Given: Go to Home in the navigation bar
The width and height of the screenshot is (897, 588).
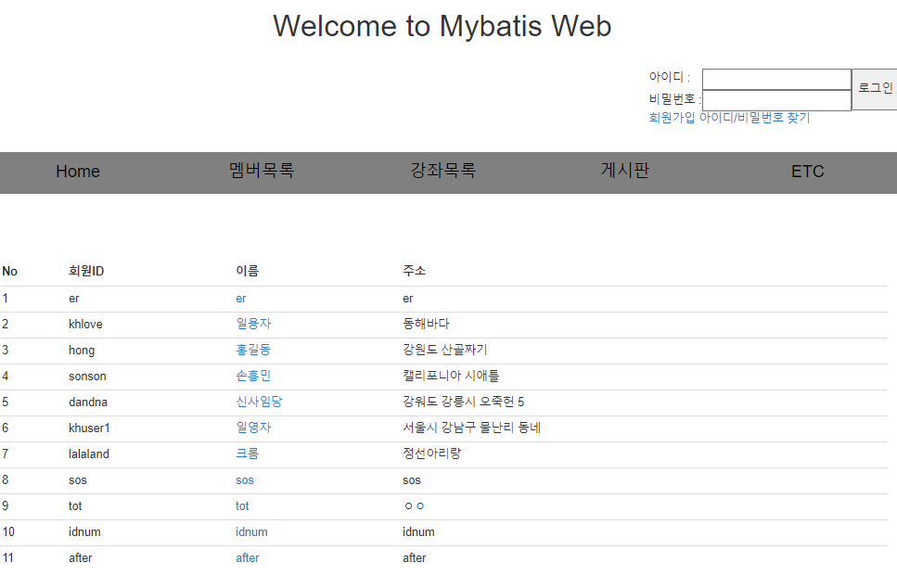Looking at the screenshot, I should [x=78, y=172].
